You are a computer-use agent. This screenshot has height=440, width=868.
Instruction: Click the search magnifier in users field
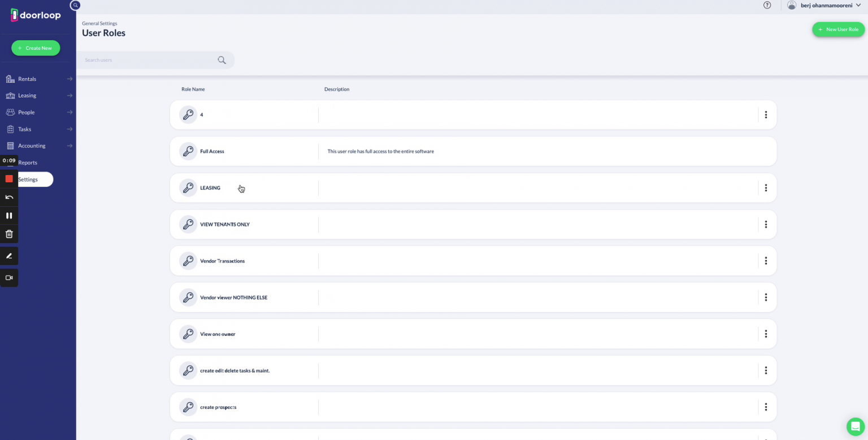(x=222, y=60)
